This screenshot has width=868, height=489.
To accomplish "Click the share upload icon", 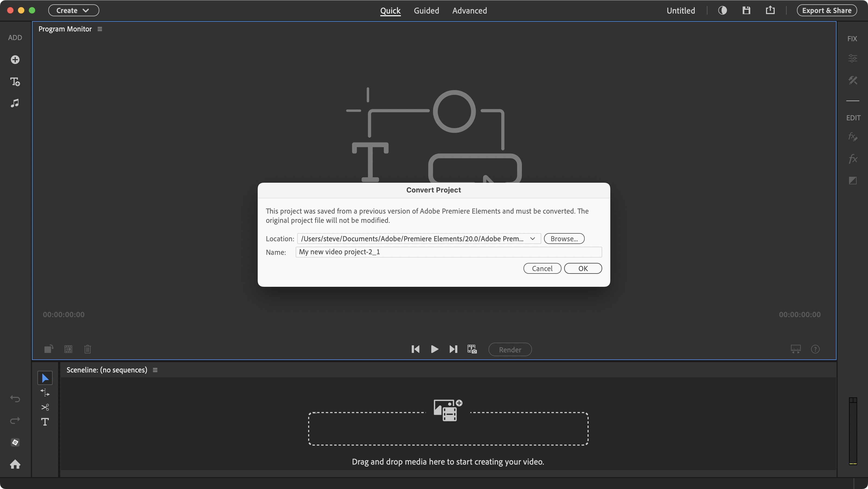I will tap(770, 11).
